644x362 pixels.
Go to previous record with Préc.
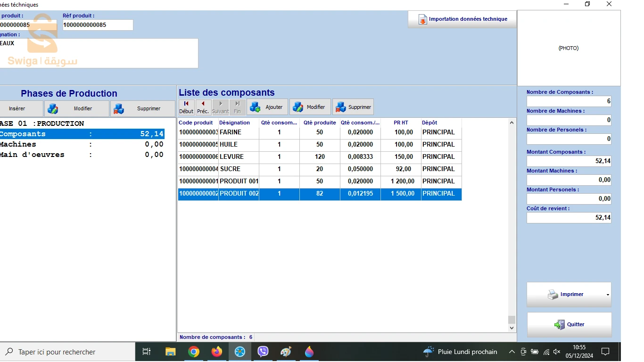click(x=203, y=107)
